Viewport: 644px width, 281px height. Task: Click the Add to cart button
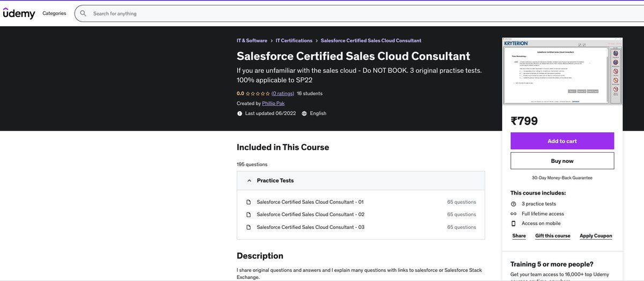coord(562,141)
